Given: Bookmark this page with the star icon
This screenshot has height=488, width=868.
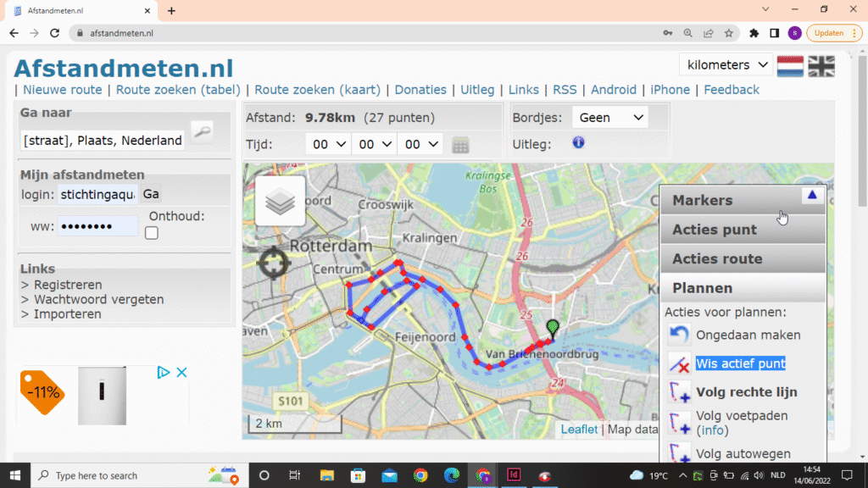Looking at the screenshot, I should click(729, 33).
